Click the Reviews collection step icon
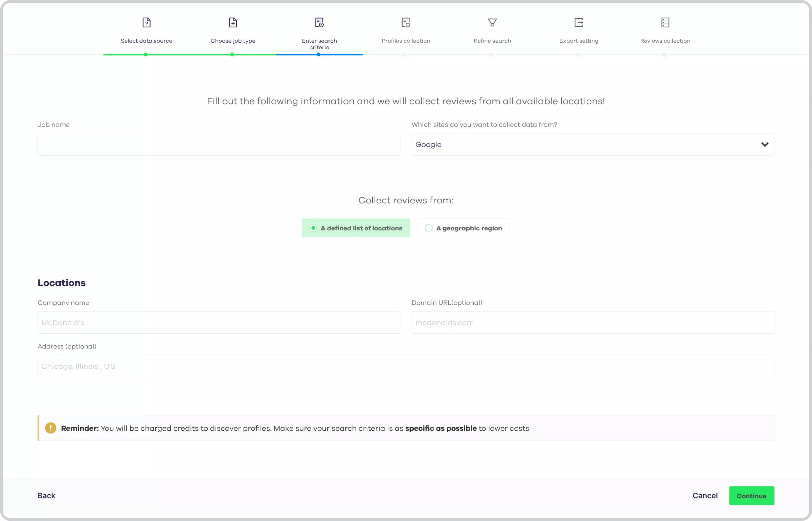Image resolution: width=812 pixels, height=521 pixels. point(665,23)
